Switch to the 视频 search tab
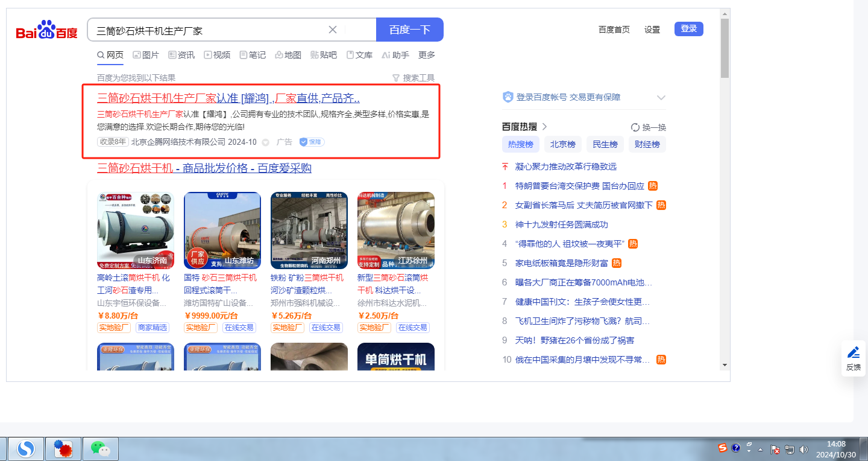The width and height of the screenshot is (868, 461). click(x=217, y=55)
